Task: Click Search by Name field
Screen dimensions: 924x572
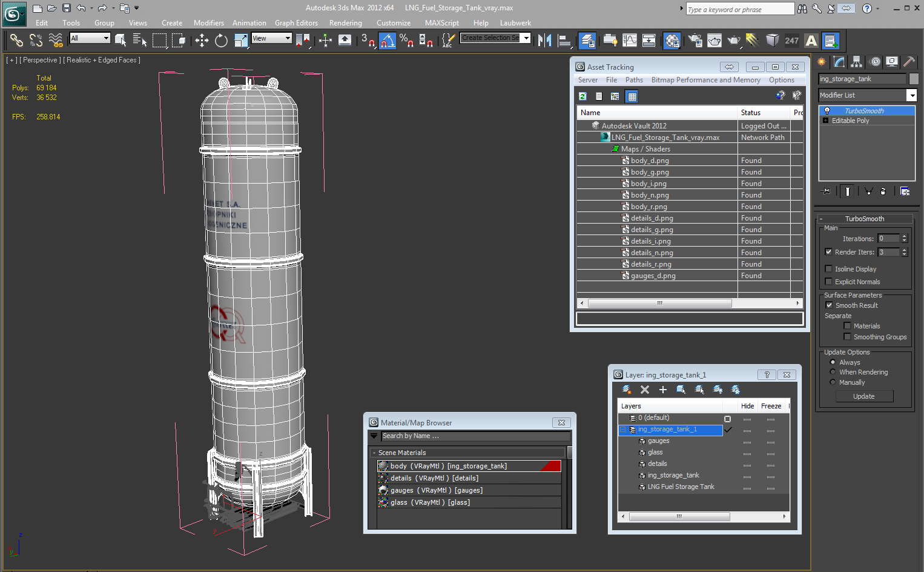Action: [476, 436]
